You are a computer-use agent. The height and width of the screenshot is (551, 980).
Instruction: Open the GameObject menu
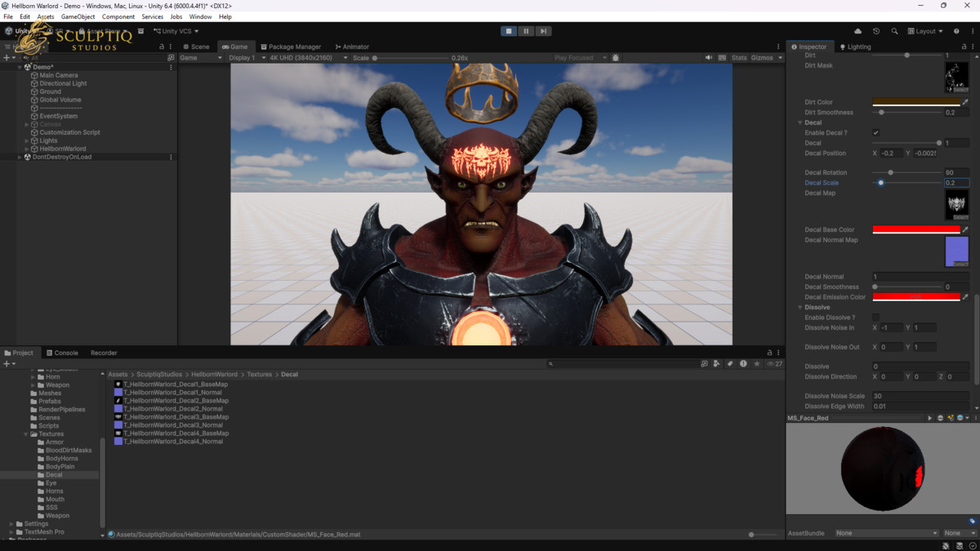pyautogui.click(x=78, y=16)
